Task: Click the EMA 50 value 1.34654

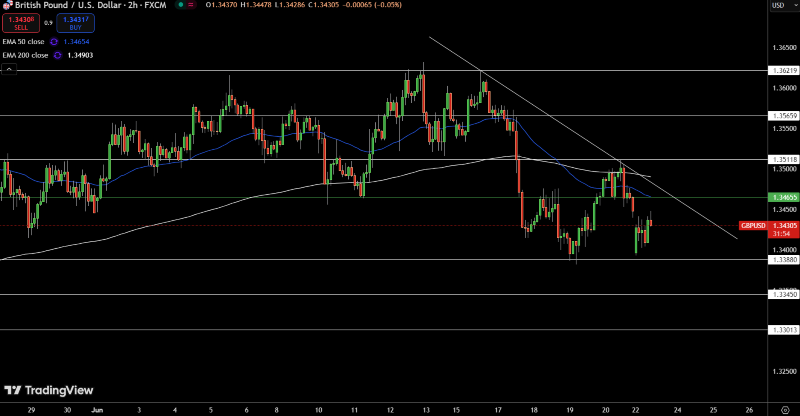Action: point(77,42)
